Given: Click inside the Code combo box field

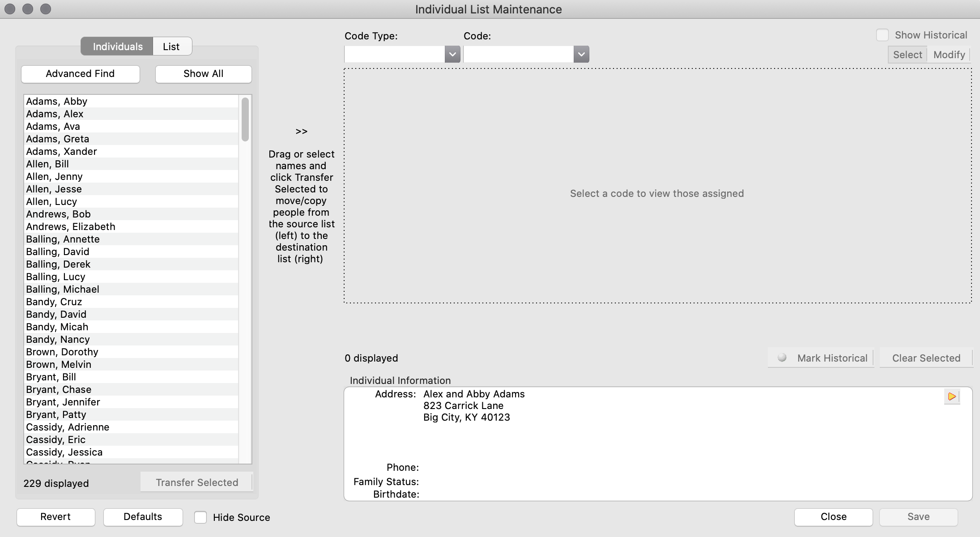Looking at the screenshot, I should 519,55.
